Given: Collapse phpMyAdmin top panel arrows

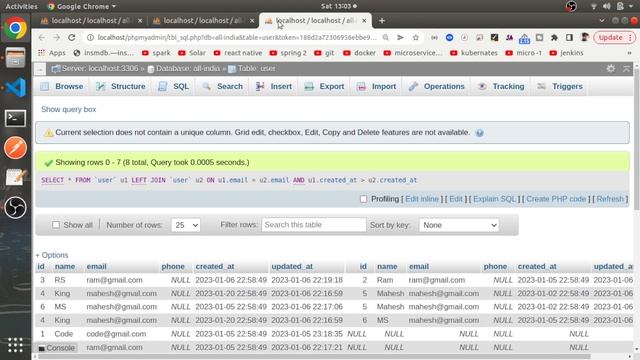Looking at the screenshot, I should (626, 69).
